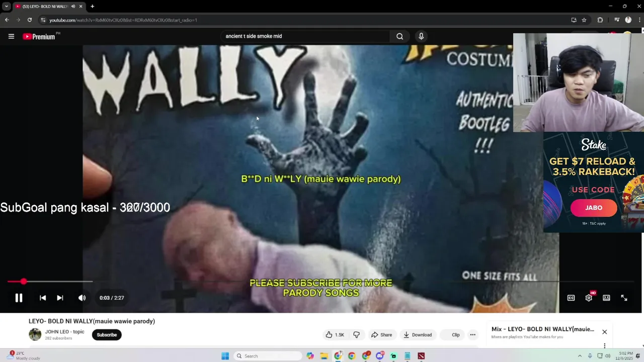Click the Windows taskbar Search box
The width and height of the screenshot is (644, 362).
(269, 356)
